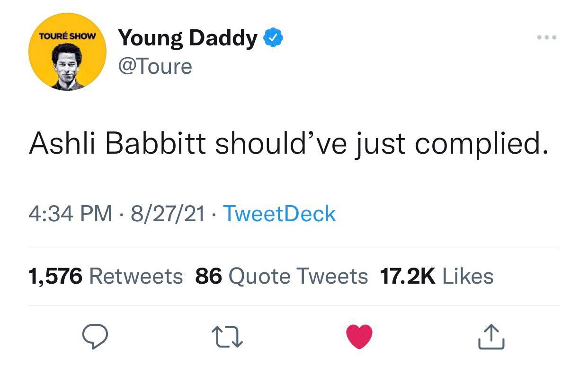The width and height of the screenshot is (588, 365).
Task: Click the name 'Ashli Babbitt' in tweet
Action: click(117, 143)
